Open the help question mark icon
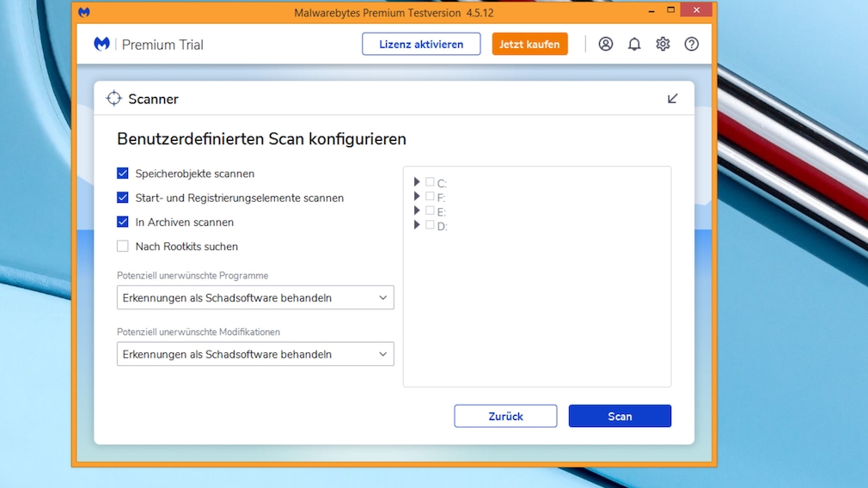This screenshot has width=868, height=488. coord(692,44)
